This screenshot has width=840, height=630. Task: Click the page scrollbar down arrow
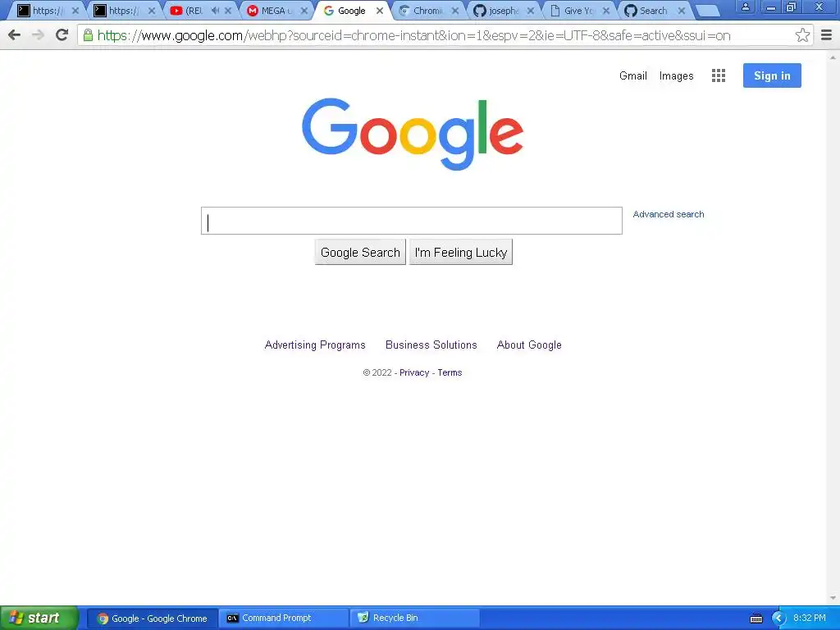pos(833,598)
